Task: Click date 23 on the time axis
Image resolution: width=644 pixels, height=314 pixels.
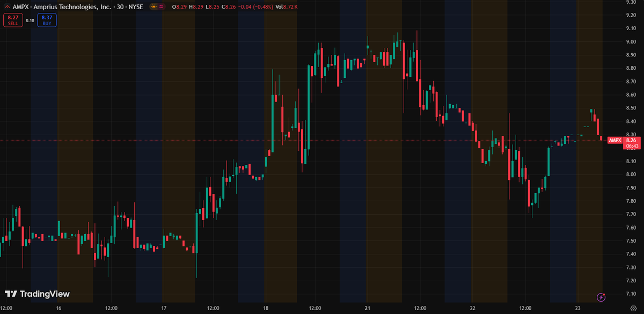Action: pos(577,308)
